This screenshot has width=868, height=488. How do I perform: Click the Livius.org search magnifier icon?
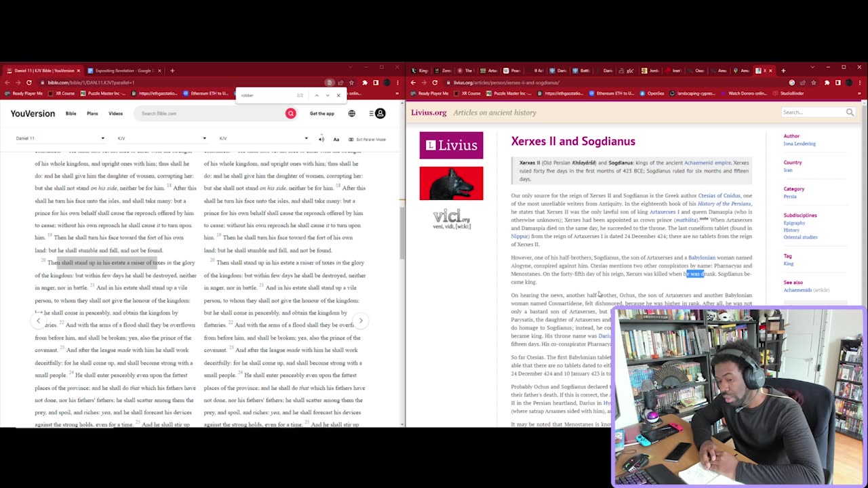850,113
